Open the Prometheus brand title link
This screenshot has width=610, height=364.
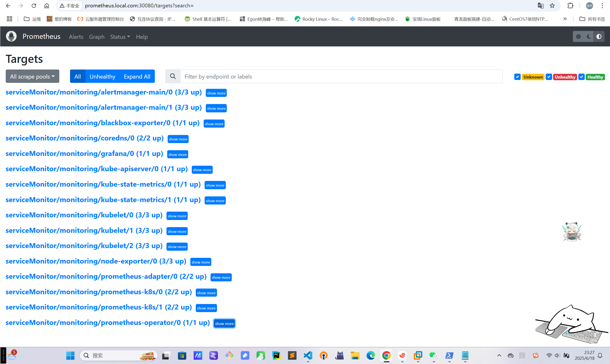click(41, 36)
